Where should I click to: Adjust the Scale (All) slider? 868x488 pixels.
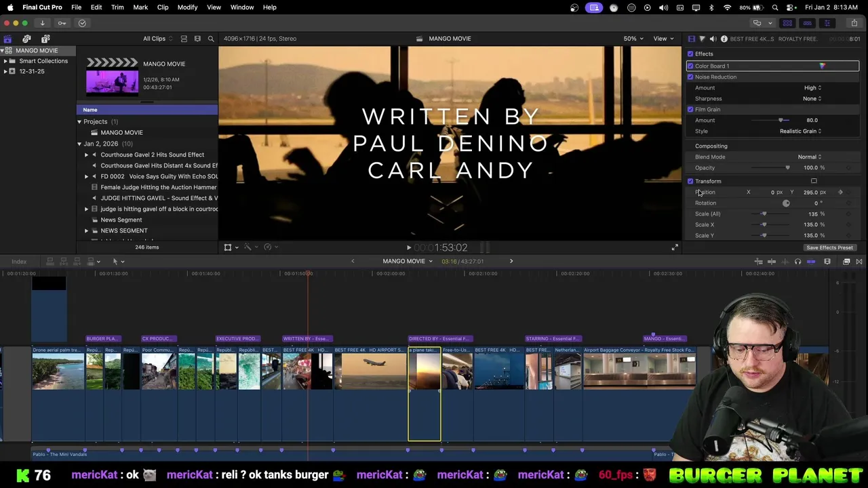click(764, 213)
